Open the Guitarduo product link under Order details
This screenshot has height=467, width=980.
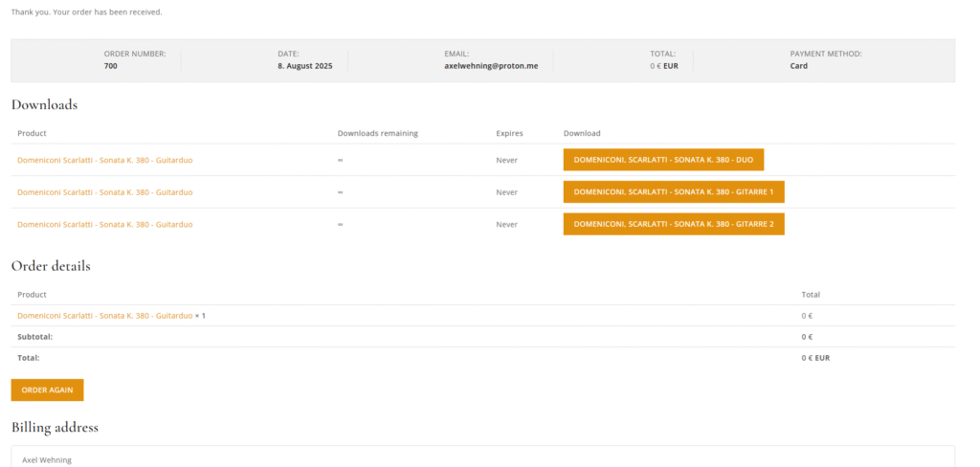(x=105, y=316)
